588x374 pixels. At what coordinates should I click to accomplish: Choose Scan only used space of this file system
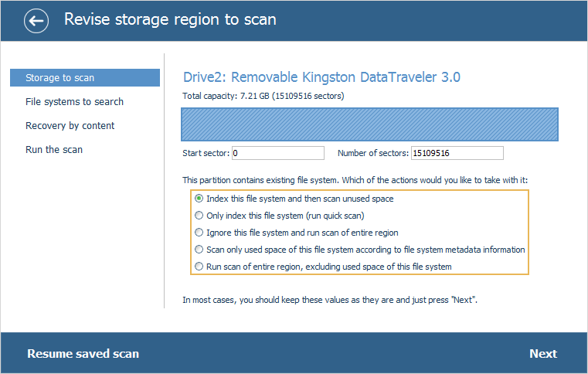(200, 250)
